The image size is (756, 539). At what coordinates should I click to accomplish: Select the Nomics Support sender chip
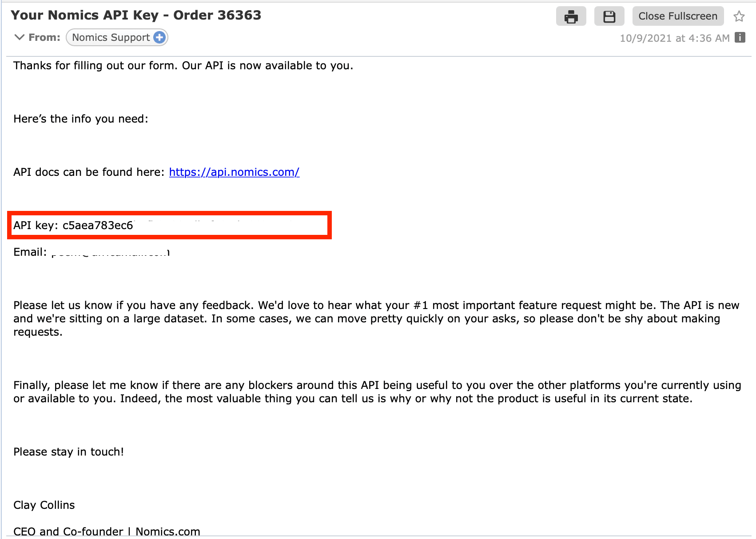tap(117, 37)
